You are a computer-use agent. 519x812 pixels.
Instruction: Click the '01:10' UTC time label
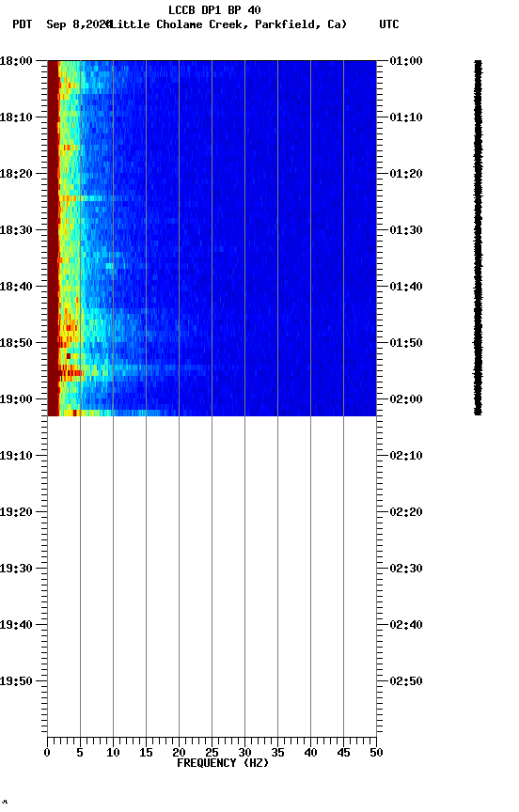point(406,117)
